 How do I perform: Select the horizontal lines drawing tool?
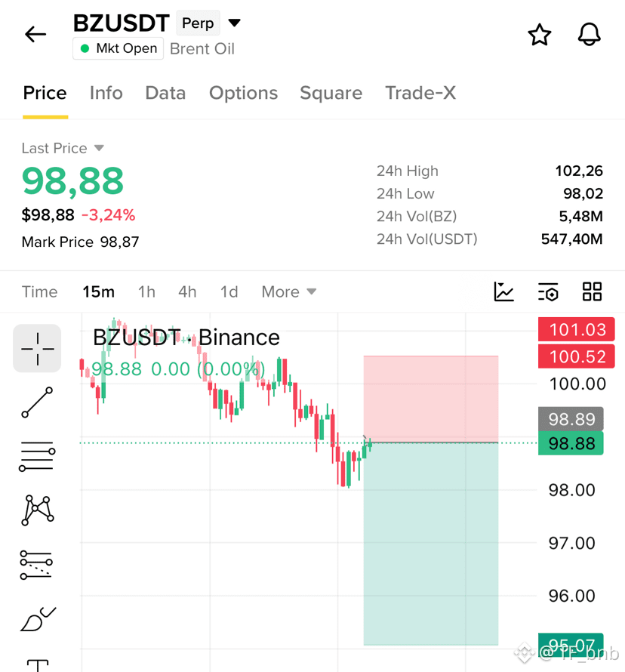37,456
